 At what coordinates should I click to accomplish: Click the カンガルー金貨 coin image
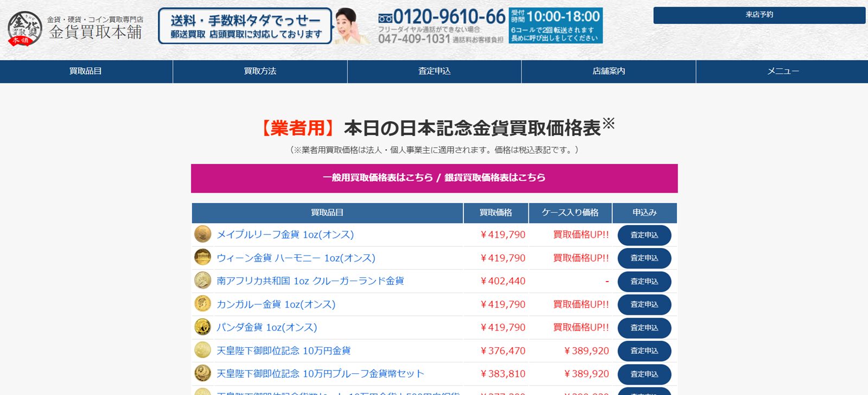click(203, 304)
